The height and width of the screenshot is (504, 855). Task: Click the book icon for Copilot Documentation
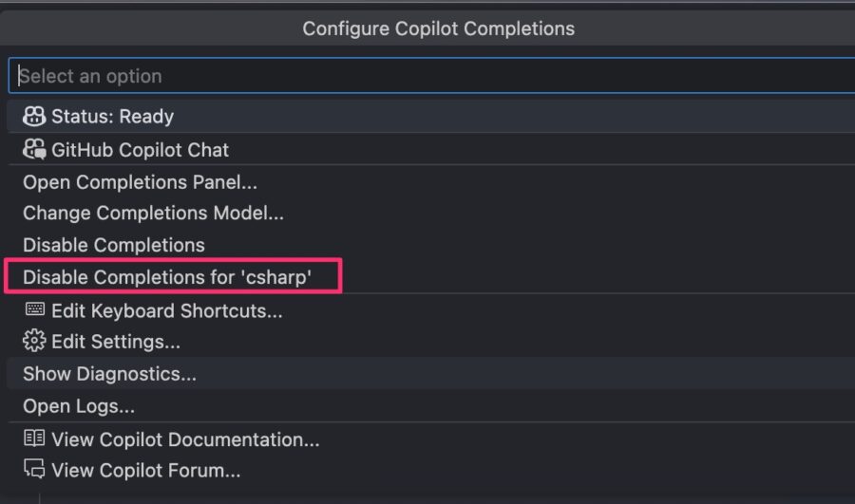[34, 439]
